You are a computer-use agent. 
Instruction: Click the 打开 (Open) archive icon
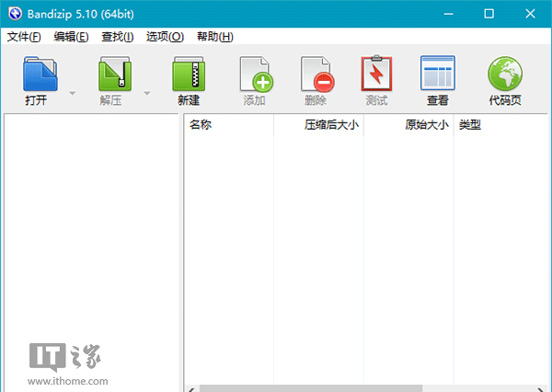tap(40, 75)
